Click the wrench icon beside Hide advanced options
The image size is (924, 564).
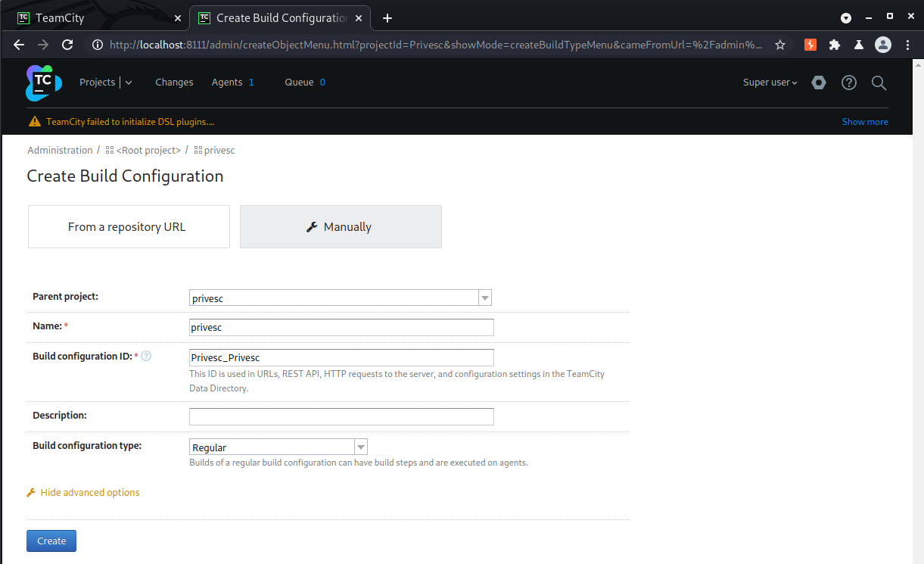pos(31,492)
